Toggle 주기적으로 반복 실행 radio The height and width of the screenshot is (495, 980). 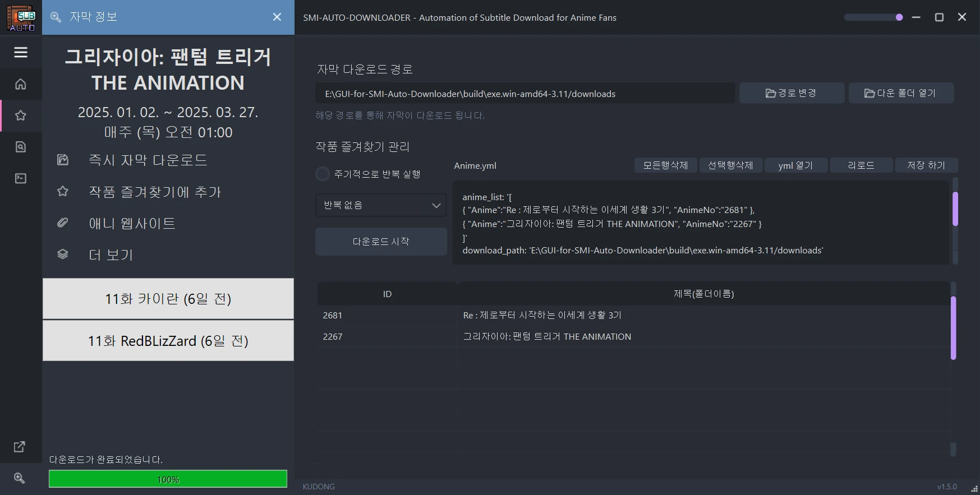(323, 174)
